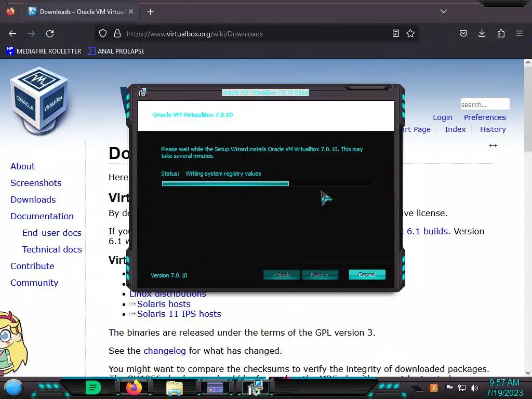Click the website search box

(485, 104)
